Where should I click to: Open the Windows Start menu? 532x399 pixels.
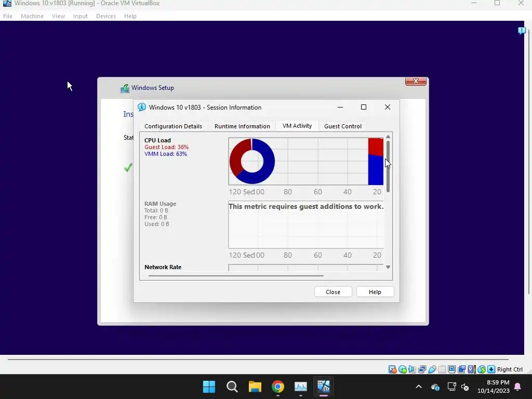209,387
